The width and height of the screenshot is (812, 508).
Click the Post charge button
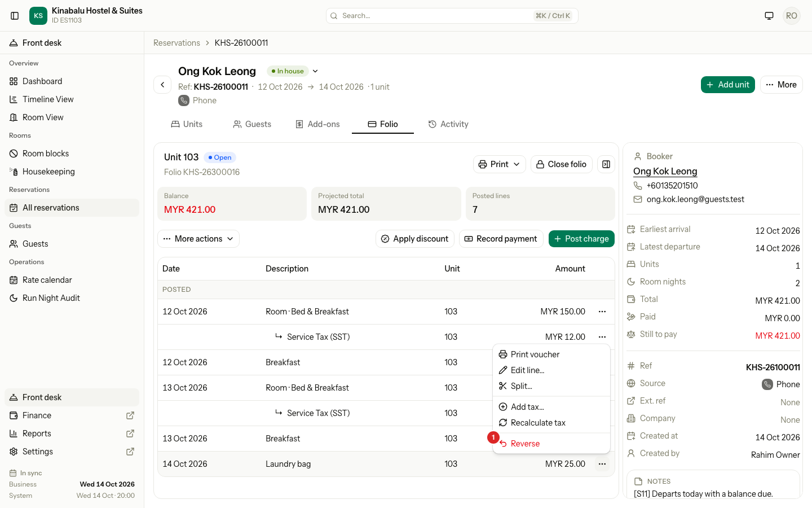point(581,239)
